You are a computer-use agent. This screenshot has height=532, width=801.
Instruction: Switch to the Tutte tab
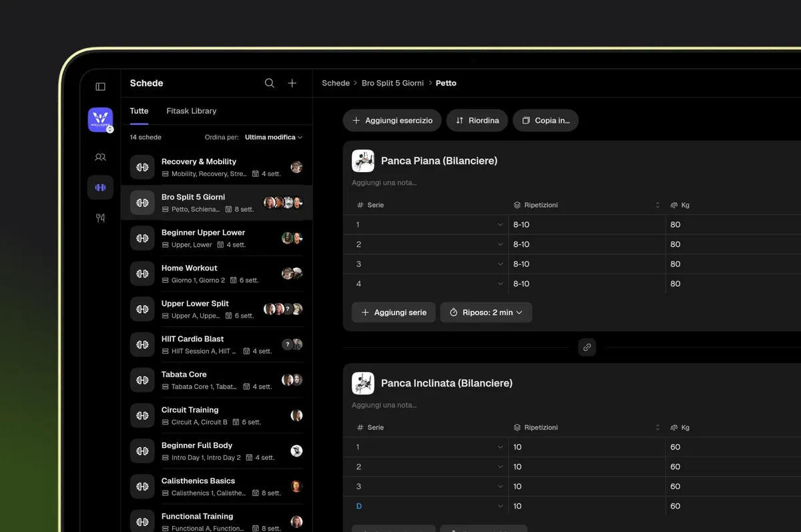(139, 111)
